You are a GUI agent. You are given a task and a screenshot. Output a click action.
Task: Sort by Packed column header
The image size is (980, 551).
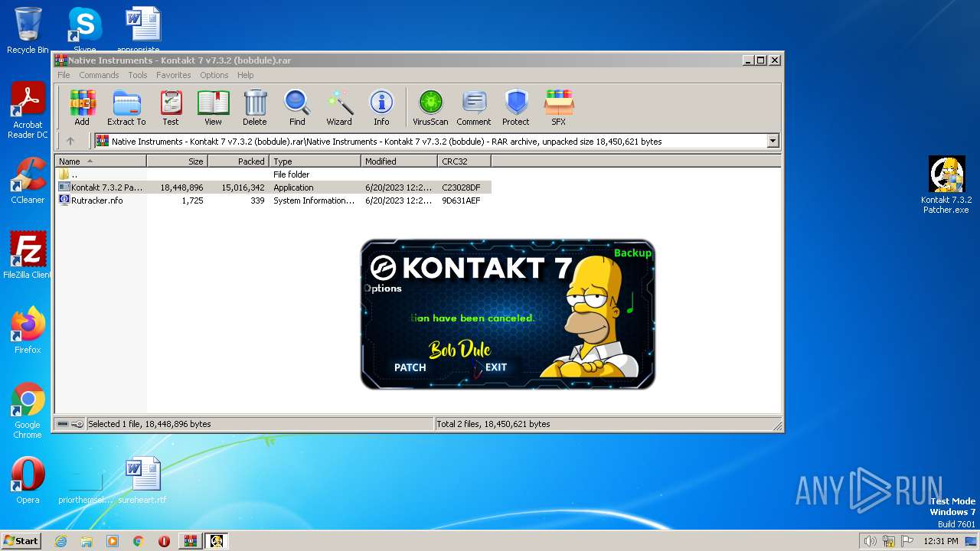click(238, 161)
